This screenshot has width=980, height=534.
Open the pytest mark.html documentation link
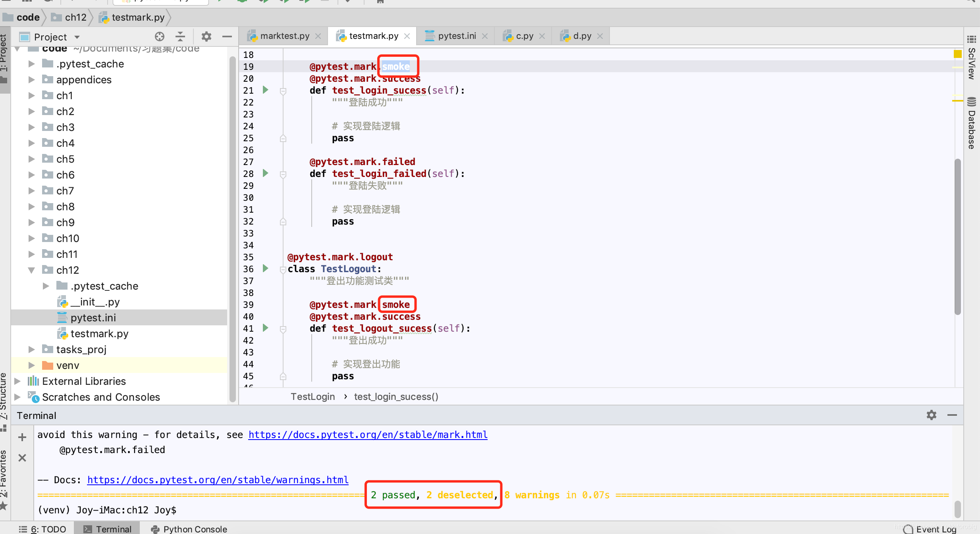367,434
